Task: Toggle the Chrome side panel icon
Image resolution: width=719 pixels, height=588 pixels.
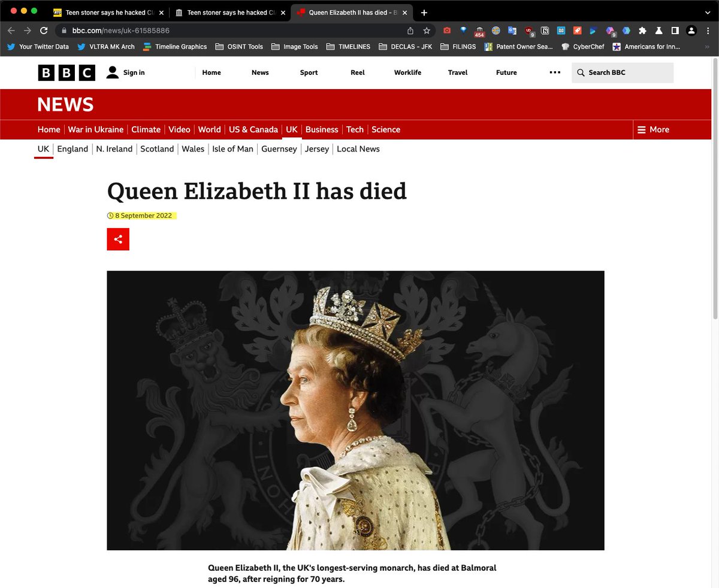Action: 675,31
